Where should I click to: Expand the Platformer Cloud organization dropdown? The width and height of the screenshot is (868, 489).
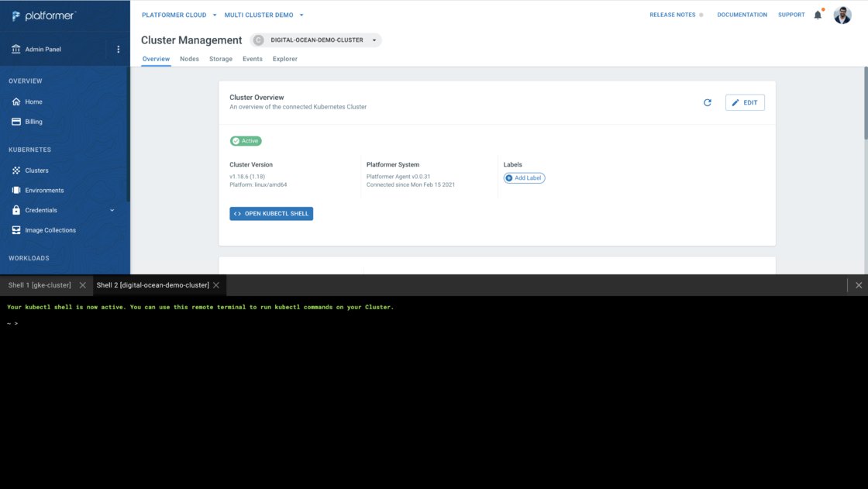click(x=215, y=15)
